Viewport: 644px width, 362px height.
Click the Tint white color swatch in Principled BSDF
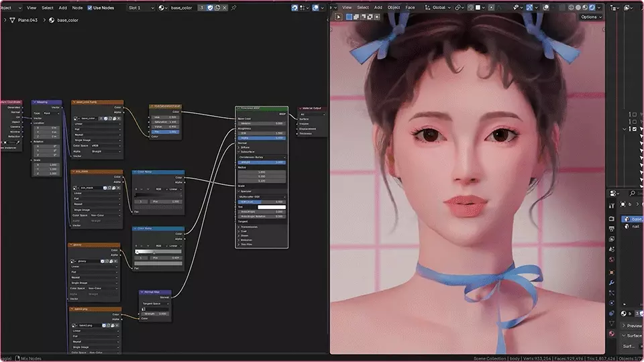coord(272,207)
